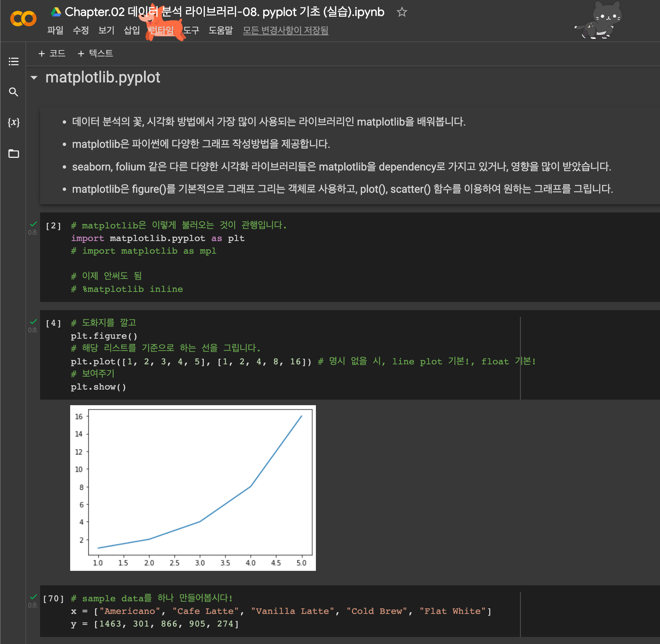Open the variables inspector {x}
The image size is (660, 644).
point(14,122)
